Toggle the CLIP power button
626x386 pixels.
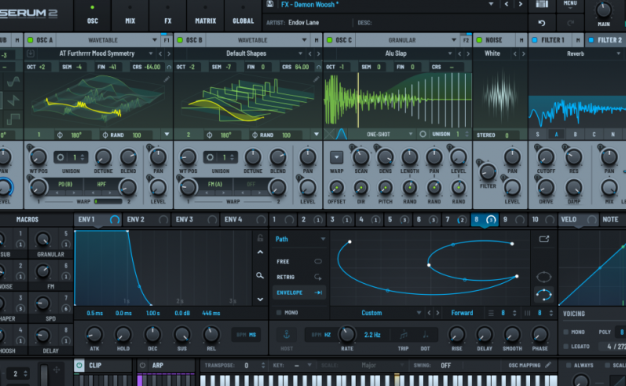coord(79,365)
